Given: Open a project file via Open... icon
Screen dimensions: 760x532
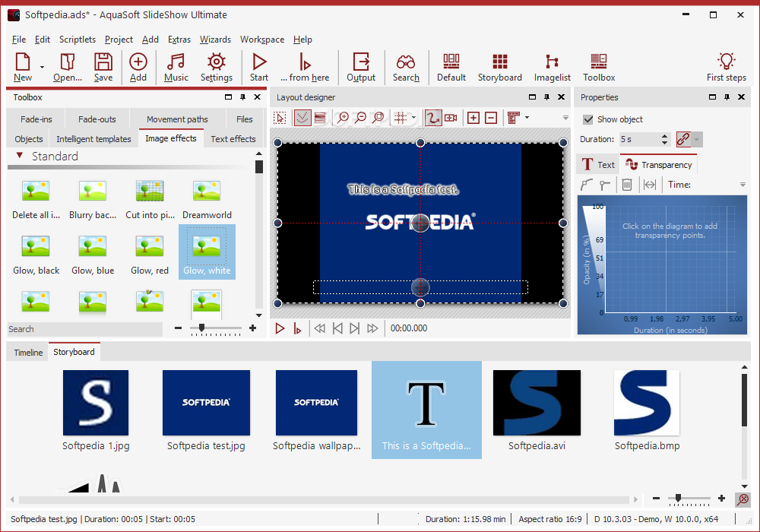Looking at the screenshot, I should click(68, 67).
